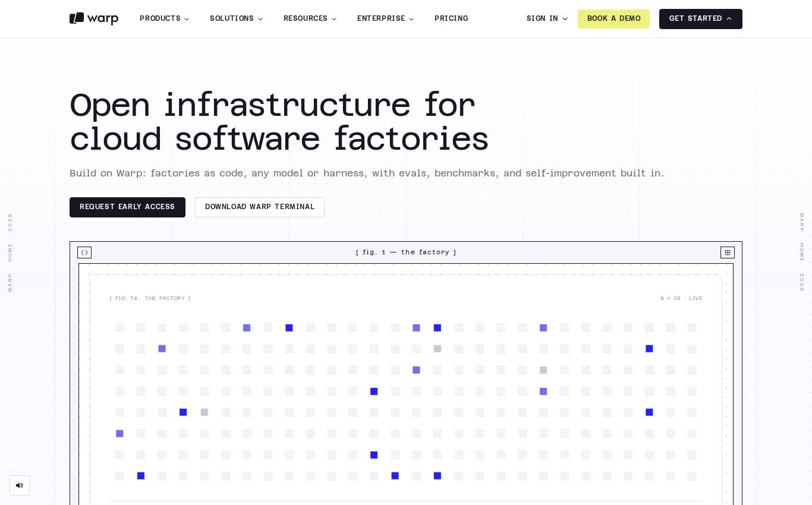Open the code view icon on the figure panel

coord(84,252)
